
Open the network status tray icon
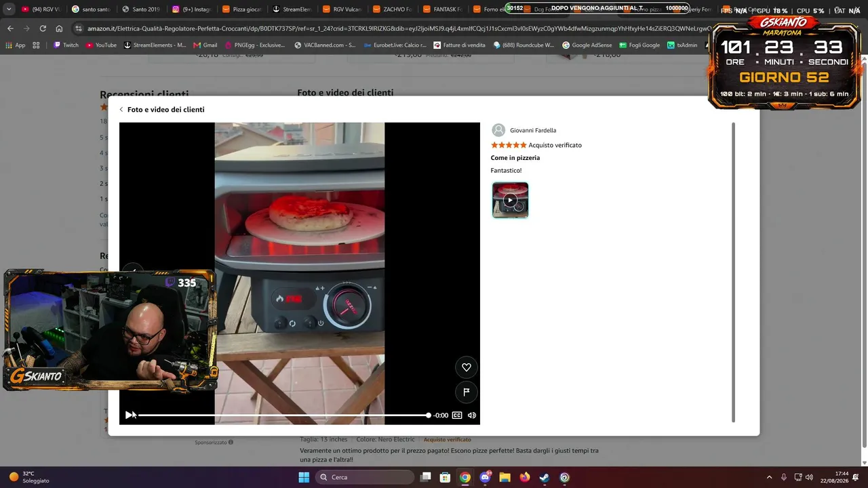click(x=798, y=477)
